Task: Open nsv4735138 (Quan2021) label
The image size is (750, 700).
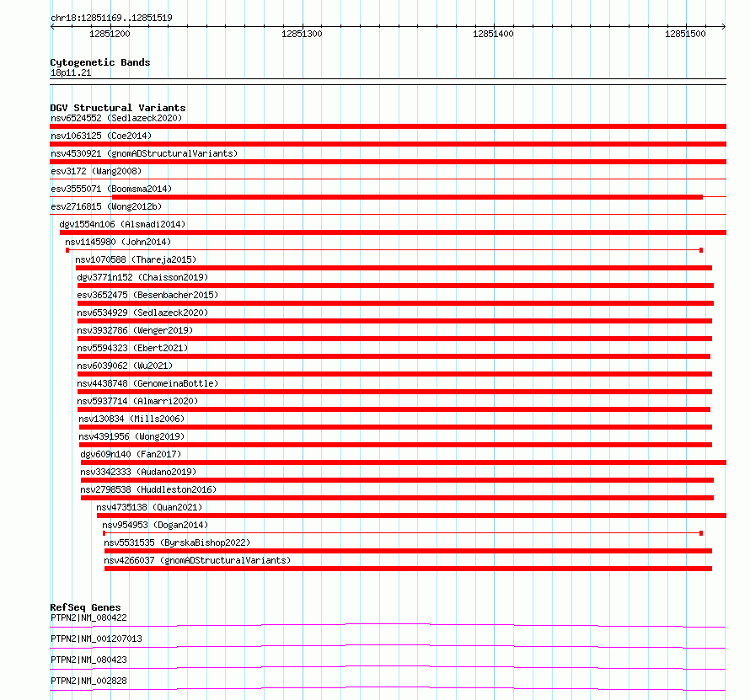Action: pyautogui.click(x=149, y=507)
